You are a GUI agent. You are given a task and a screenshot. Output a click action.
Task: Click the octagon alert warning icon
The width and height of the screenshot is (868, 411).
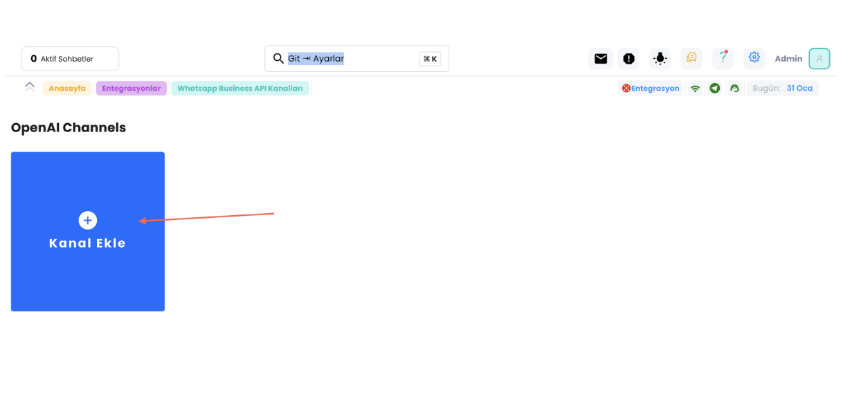tap(629, 59)
